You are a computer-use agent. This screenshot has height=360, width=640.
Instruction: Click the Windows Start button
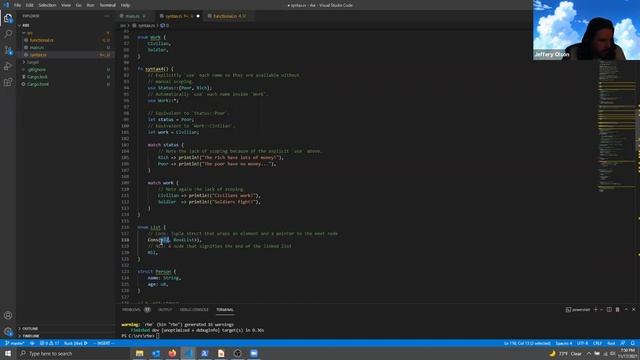pyautogui.click(x=8, y=353)
